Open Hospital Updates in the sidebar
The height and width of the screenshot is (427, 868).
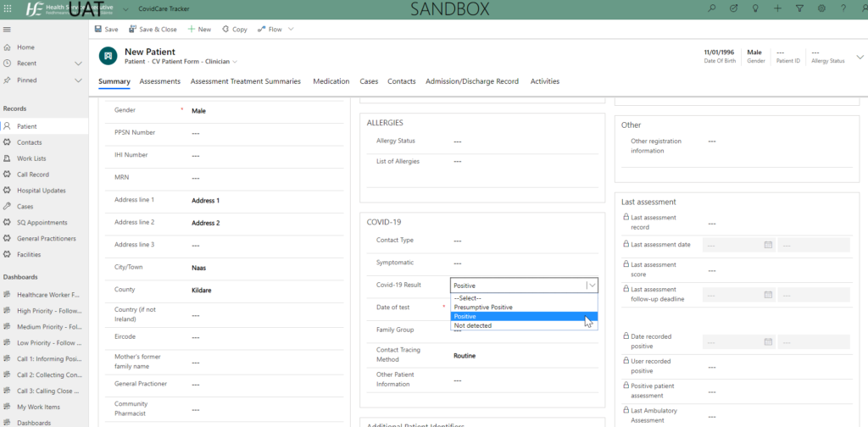[41, 191]
